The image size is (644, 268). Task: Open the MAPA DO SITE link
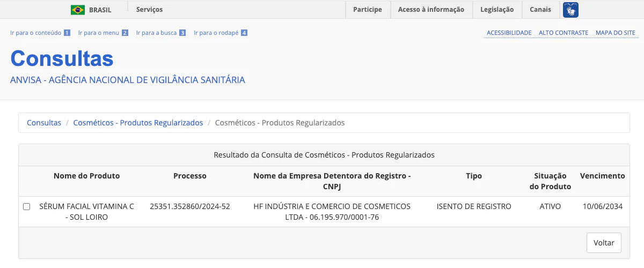pos(615,33)
